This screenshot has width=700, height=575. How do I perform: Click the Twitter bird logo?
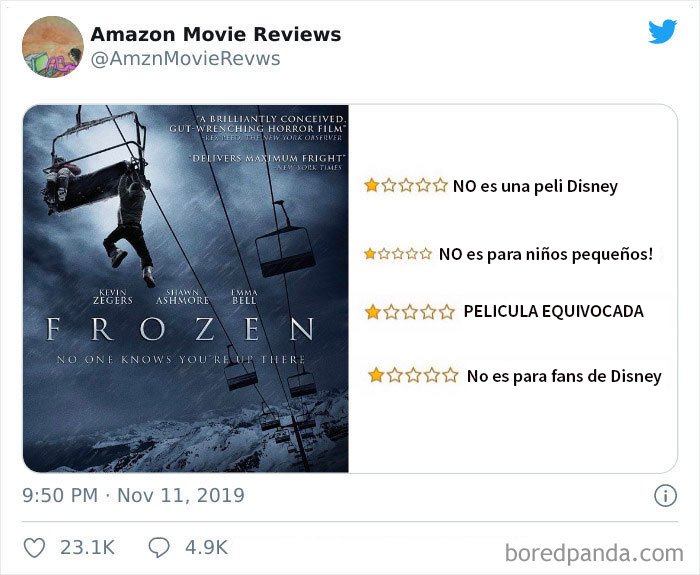(x=662, y=31)
